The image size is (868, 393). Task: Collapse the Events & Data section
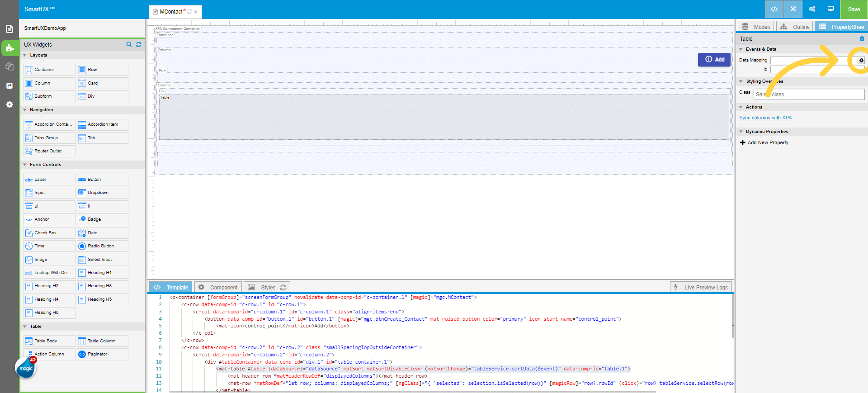741,49
